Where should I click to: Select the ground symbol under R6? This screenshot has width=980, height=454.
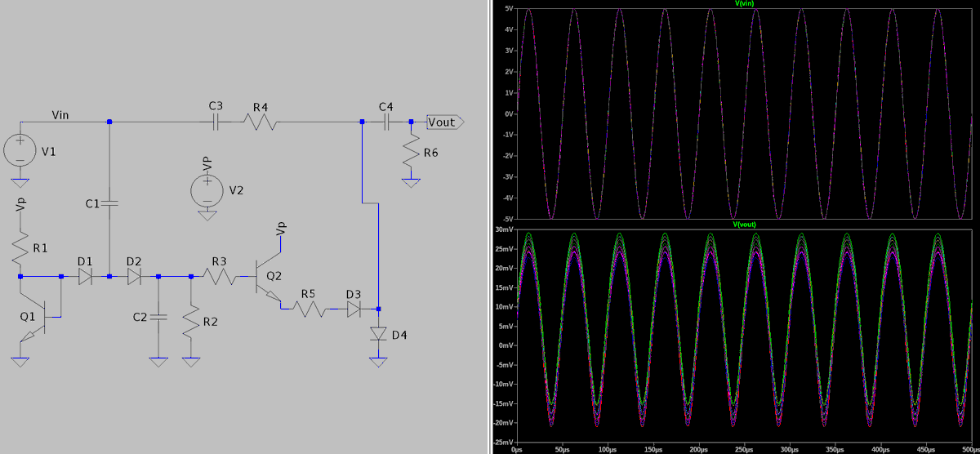411,183
